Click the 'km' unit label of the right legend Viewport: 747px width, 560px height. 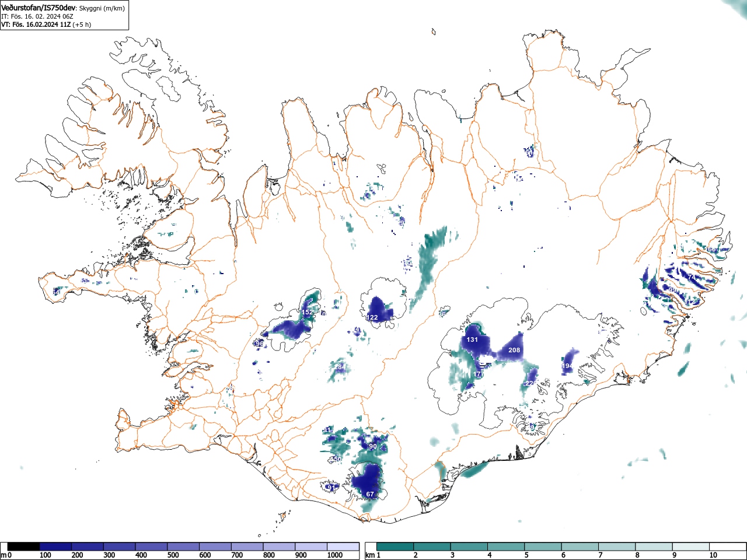369,555
